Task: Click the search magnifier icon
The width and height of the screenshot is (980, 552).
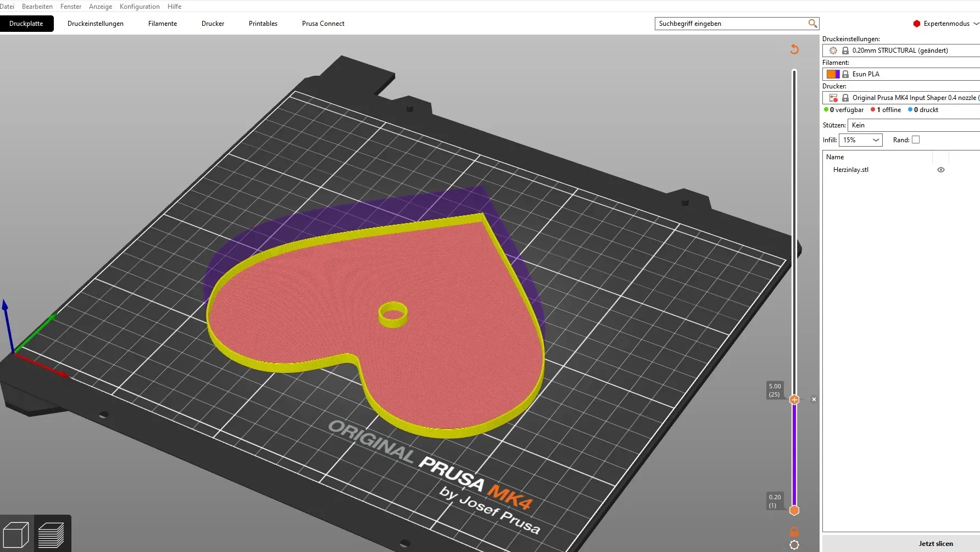Action: [x=812, y=24]
